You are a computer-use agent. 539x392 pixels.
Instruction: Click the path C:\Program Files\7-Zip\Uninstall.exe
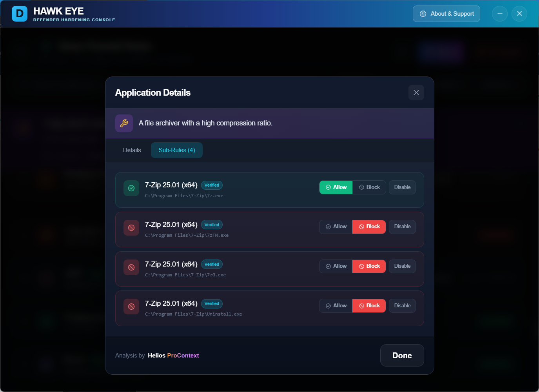(x=193, y=314)
